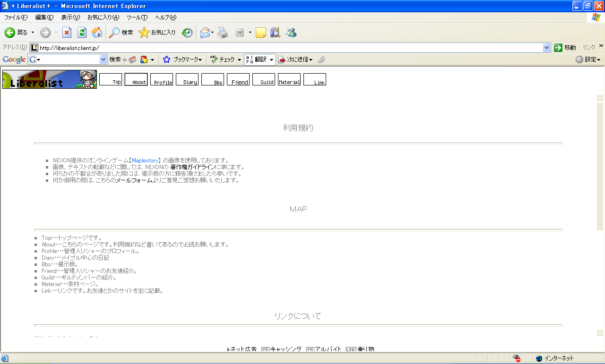605x364 pixels.
Task: Click the greyed highlighter pen icon
Action: click(321, 59)
